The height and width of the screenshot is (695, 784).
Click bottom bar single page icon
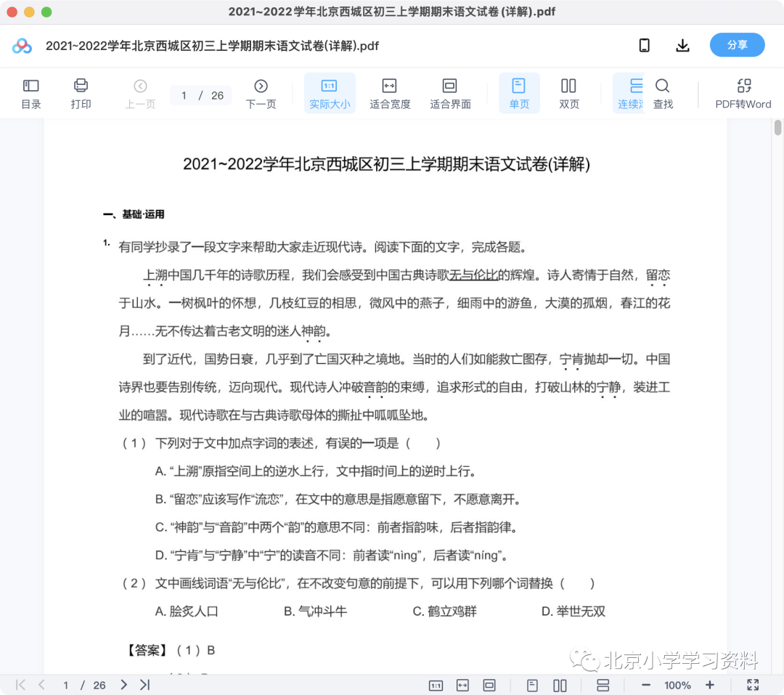pyautogui.click(x=533, y=685)
